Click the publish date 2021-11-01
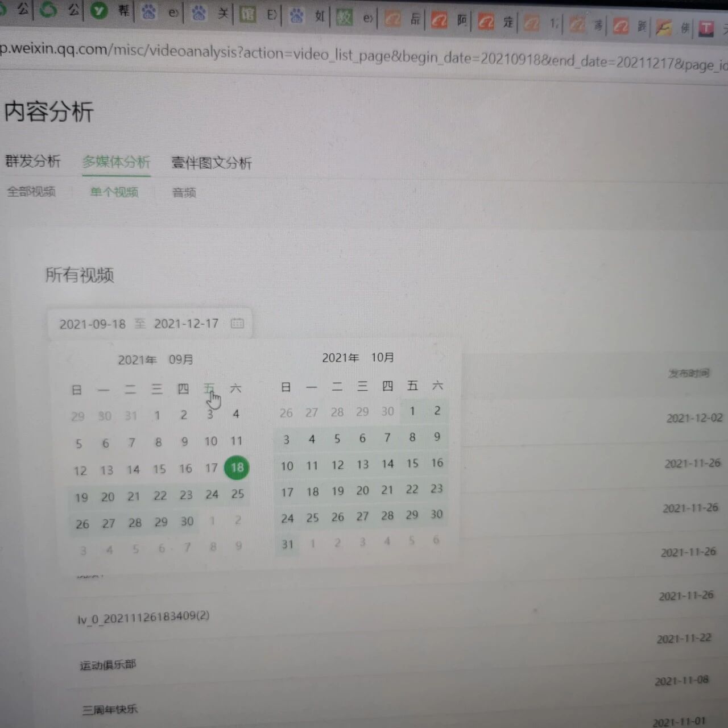Image resolution: width=728 pixels, height=728 pixels. [x=679, y=722]
